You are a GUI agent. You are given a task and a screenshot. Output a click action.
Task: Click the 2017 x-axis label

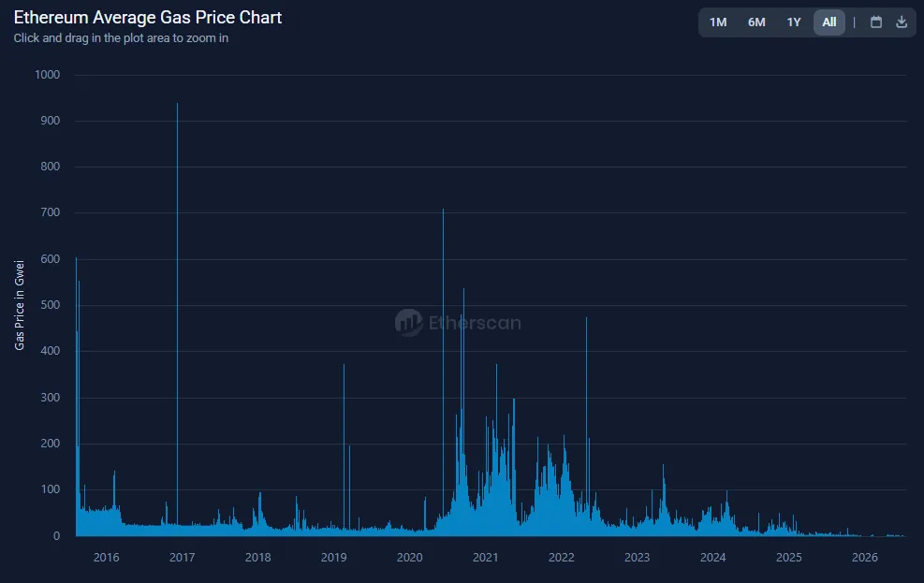tap(183, 557)
